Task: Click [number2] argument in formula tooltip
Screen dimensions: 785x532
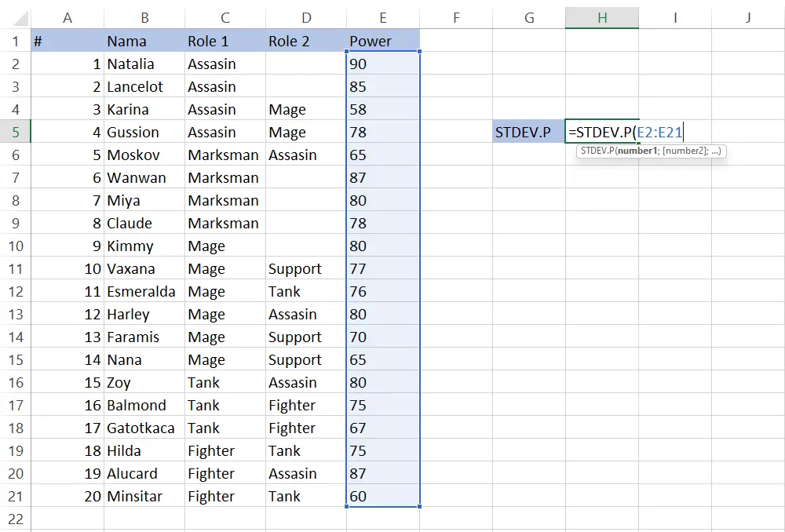Action: pos(685,151)
